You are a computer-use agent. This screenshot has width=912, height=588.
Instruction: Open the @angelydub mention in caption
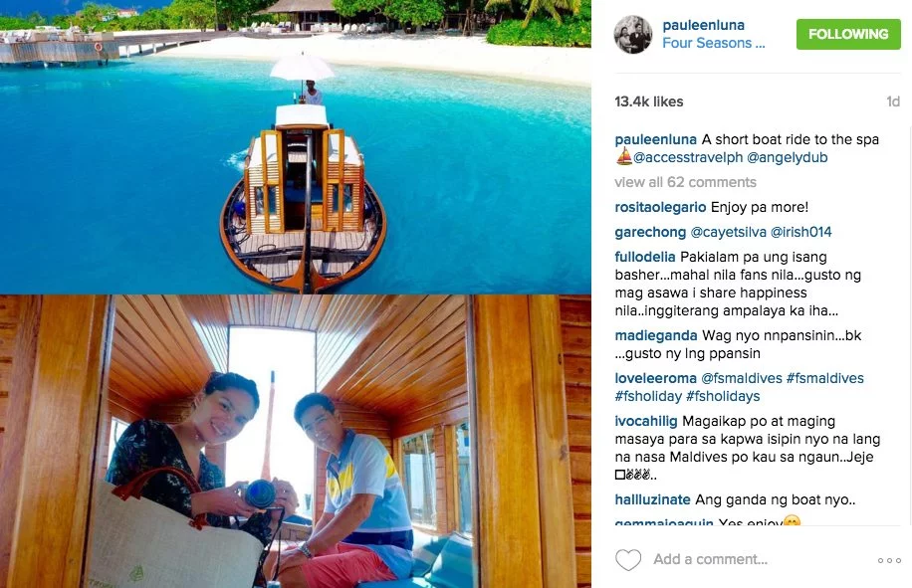pos(787,157)
